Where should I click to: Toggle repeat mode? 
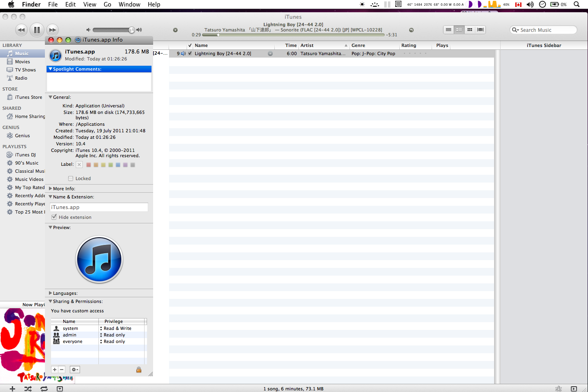point(44,389)
